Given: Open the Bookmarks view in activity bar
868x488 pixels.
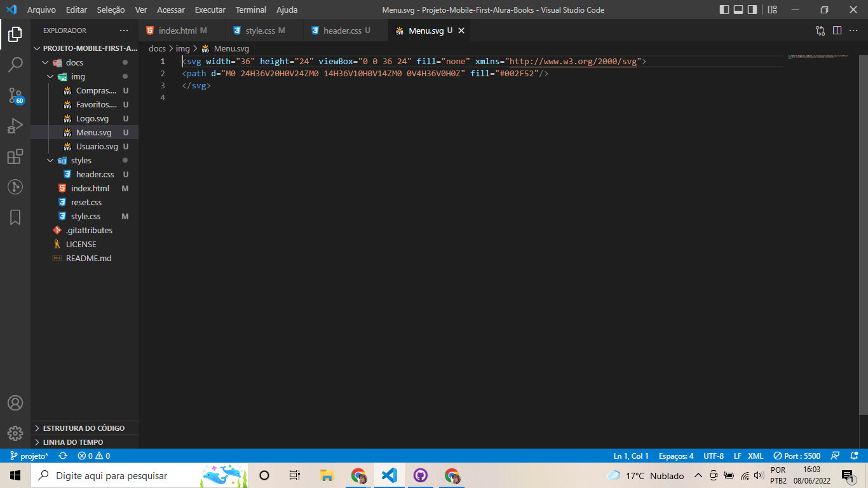Looking at the screenshot, I should click(15, 217).
